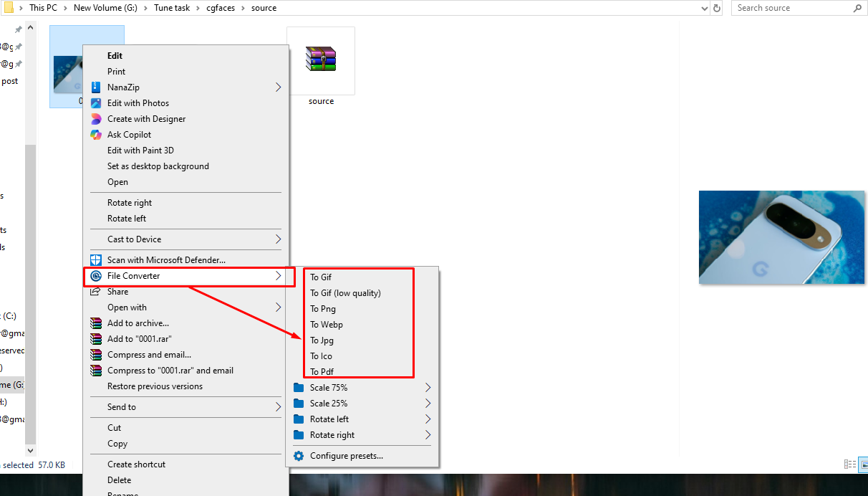The width and height of the screenshot is (868, 496).
Task: Switch to details view in the status bar
Action: tap(849, 464)
